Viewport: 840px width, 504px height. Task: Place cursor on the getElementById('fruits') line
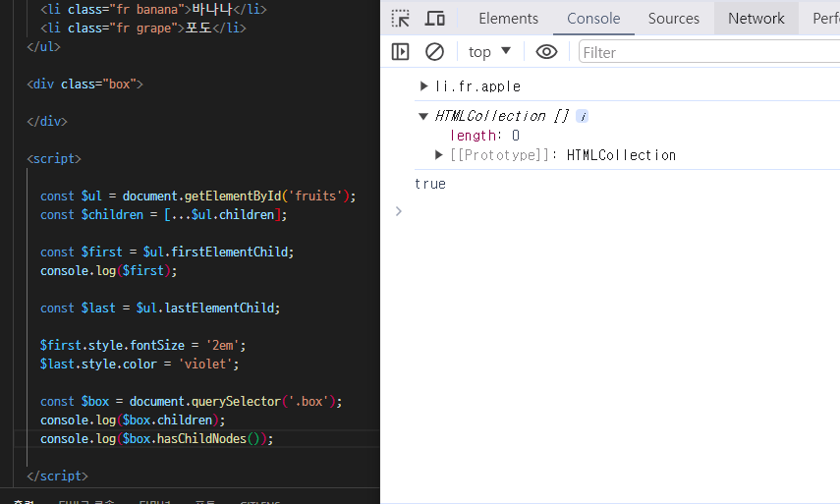click(x=198, y=196)
